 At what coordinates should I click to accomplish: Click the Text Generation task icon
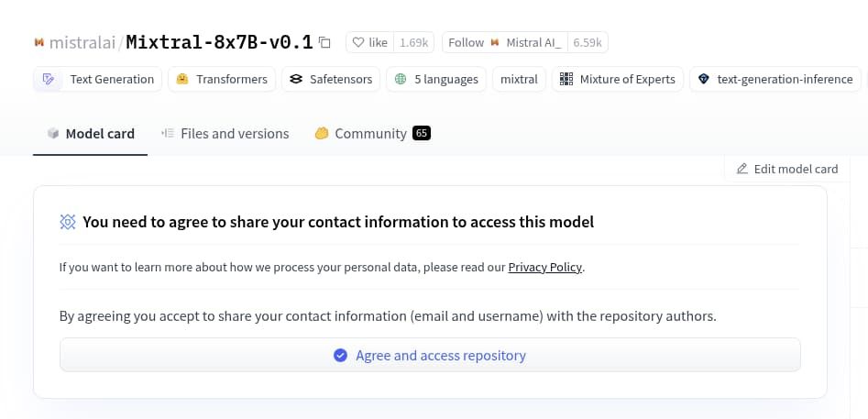[x=49, y=79]
